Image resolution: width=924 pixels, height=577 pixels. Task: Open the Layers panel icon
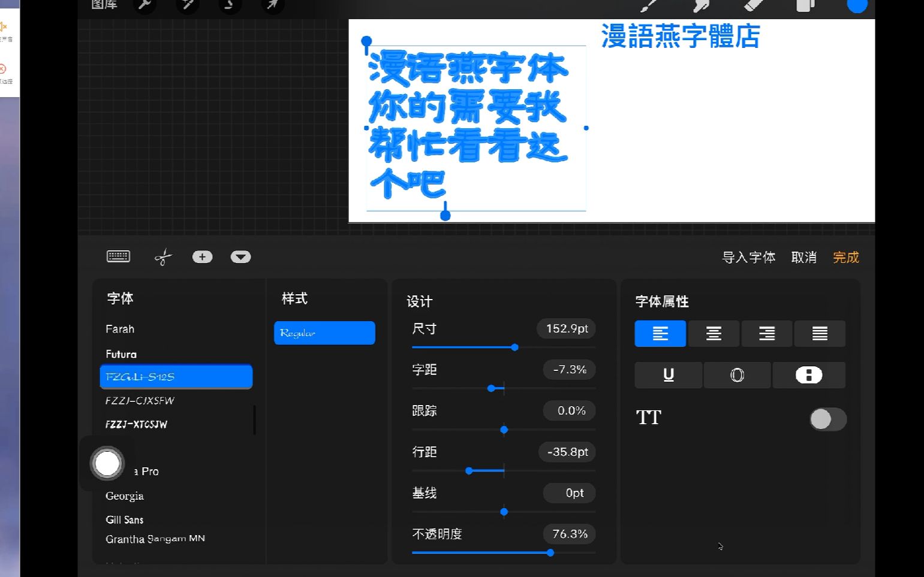pyautogui.click(x=805, y=5)
